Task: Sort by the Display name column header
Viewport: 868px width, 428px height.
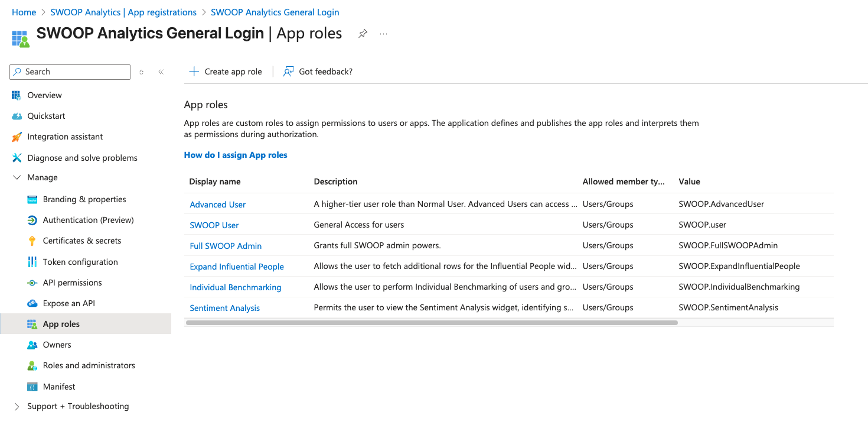Action: 215,181
